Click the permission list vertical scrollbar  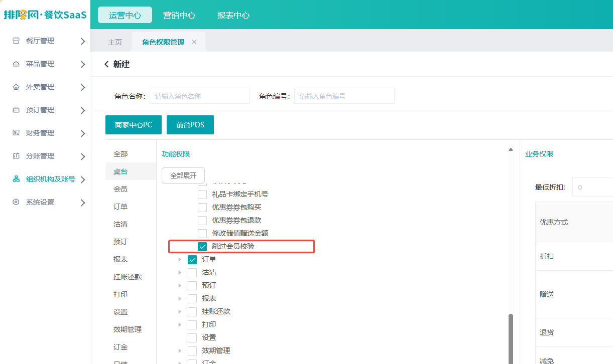point(511,338)
